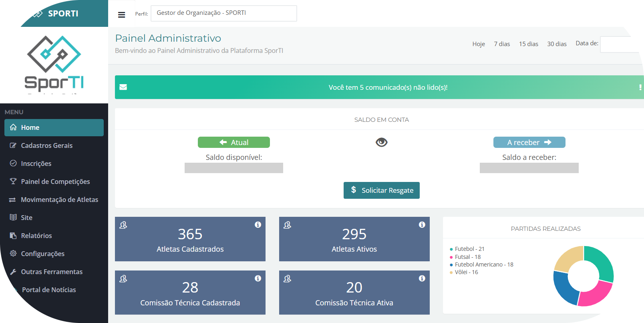The height and width of the screenshot is (323, 644).
Task: Click info icon on Comissão Técnica Ativa card
Action: (x=422, y=279)
